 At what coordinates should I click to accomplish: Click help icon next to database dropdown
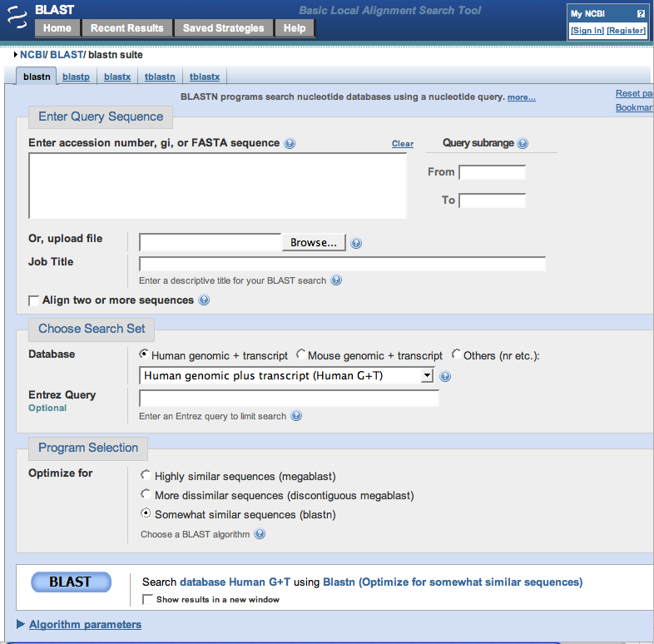(445, 376)
